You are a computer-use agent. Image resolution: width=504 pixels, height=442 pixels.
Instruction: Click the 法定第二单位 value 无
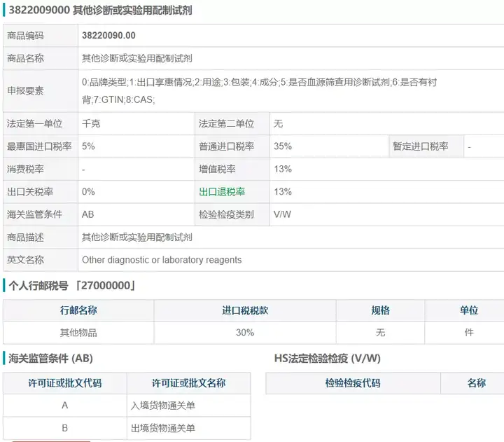point(279,123)
